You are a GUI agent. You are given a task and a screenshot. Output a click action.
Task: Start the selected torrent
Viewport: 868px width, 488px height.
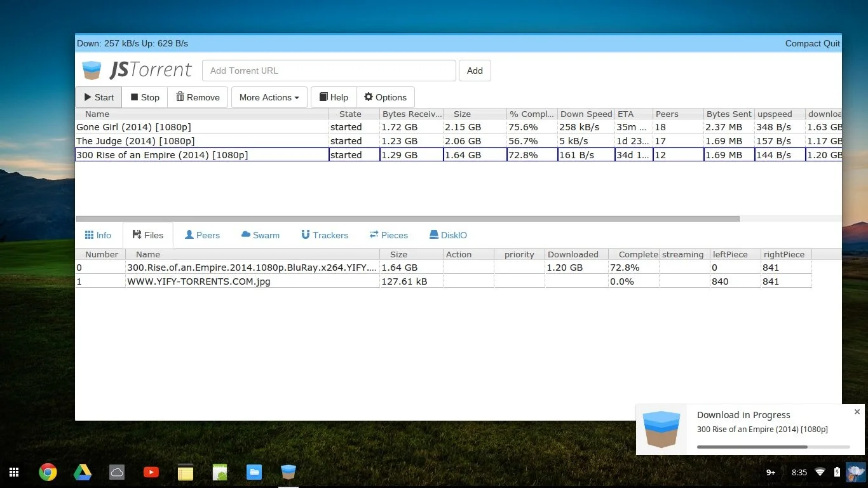98,97
